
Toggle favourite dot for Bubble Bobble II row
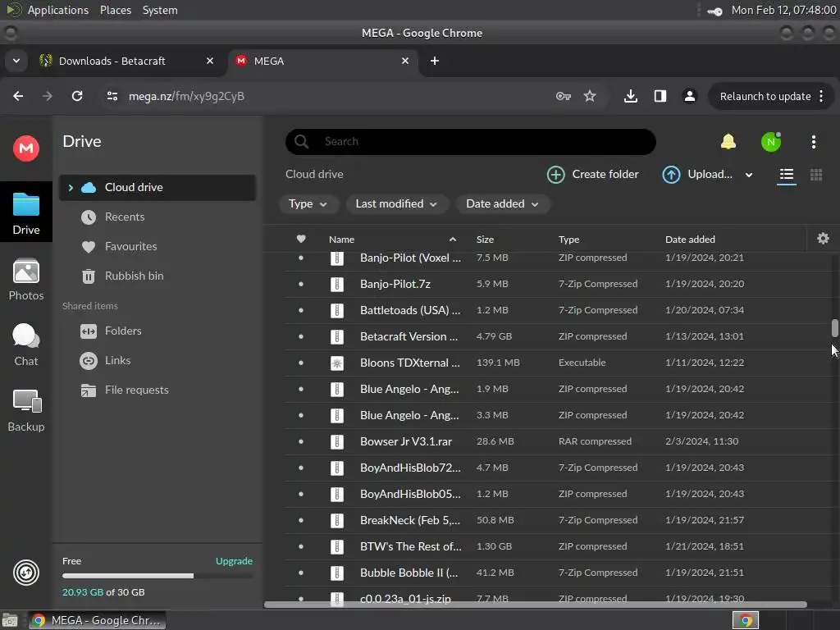point(301,573)
